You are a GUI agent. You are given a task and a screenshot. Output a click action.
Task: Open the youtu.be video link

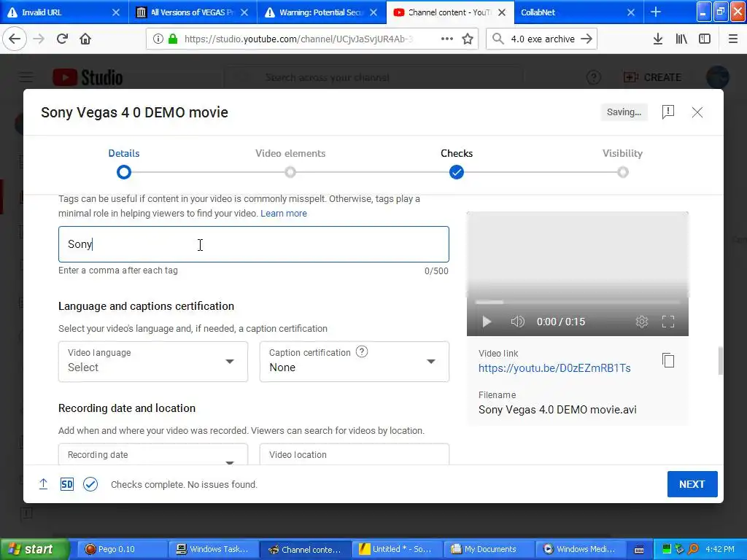pyautogui.click(x=554, y=368)
